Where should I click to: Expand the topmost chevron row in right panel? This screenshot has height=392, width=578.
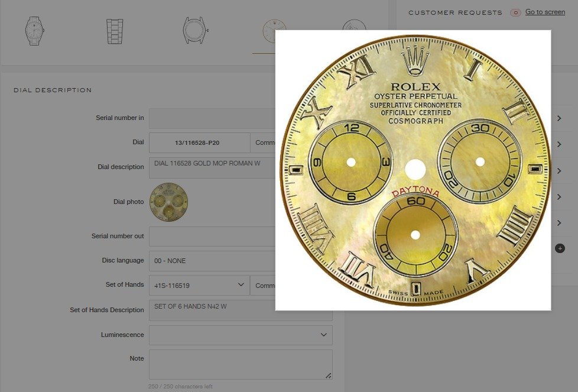click(559, 118)
